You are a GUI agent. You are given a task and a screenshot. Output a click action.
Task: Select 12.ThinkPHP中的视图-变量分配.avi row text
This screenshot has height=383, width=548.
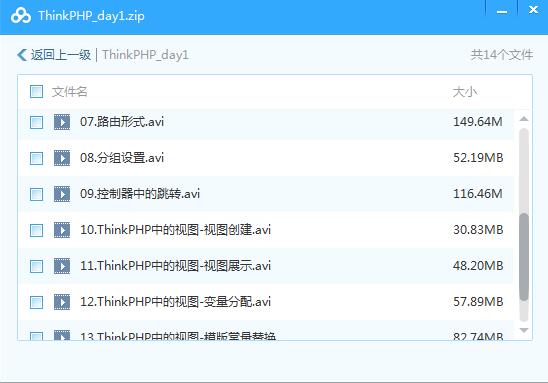[175, 302]
